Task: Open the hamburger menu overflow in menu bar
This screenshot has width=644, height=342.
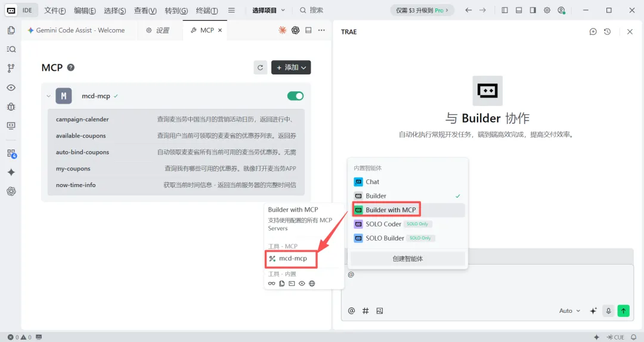Action: pos(231,10)
